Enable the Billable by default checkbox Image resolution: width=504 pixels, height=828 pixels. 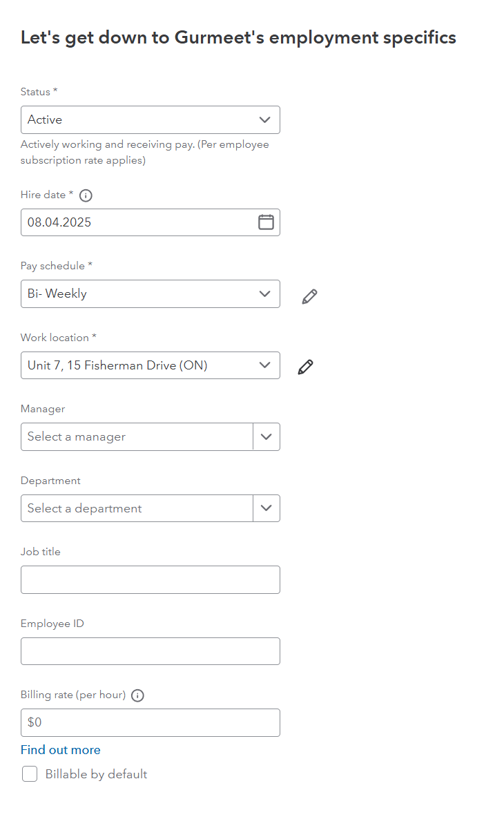click(x=30, y=774)
